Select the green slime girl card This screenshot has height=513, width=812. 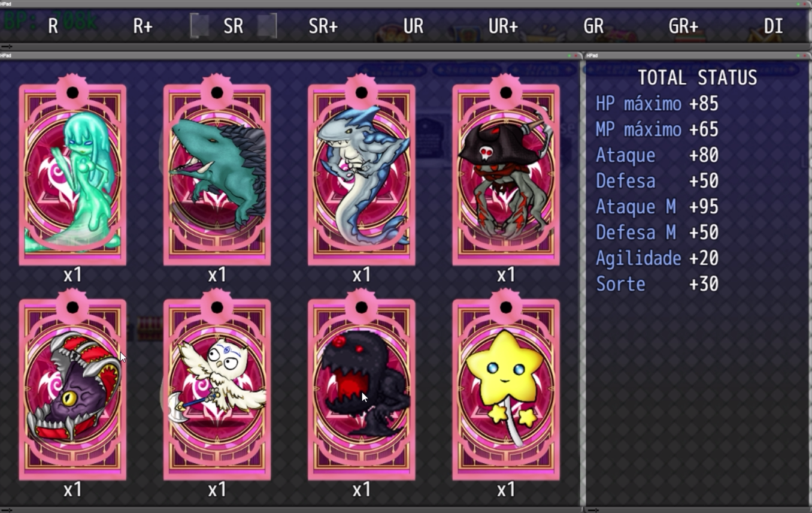[72, 171]
